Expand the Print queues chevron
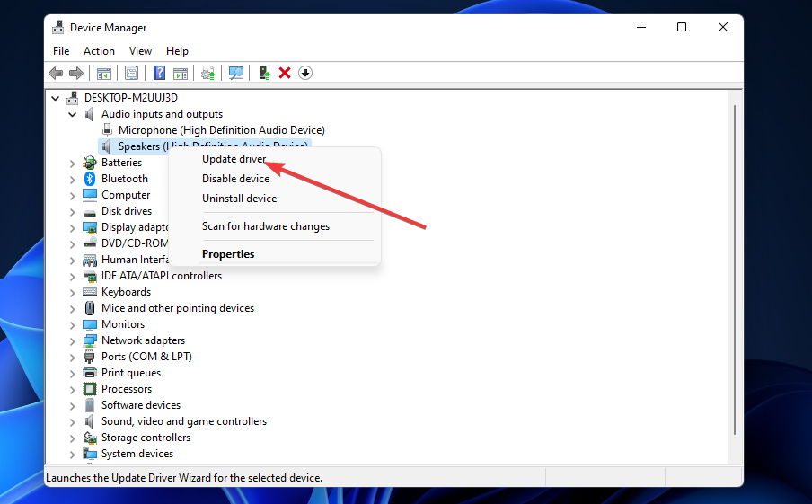This screenshot has width=812, height=504. tap(73, 373)
